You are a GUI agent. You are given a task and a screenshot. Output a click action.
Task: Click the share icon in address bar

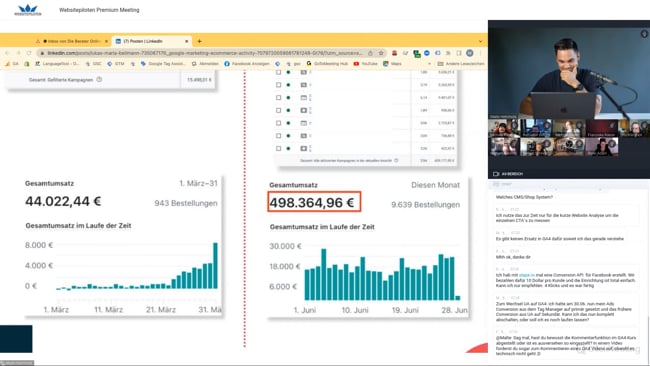point(370,53)
